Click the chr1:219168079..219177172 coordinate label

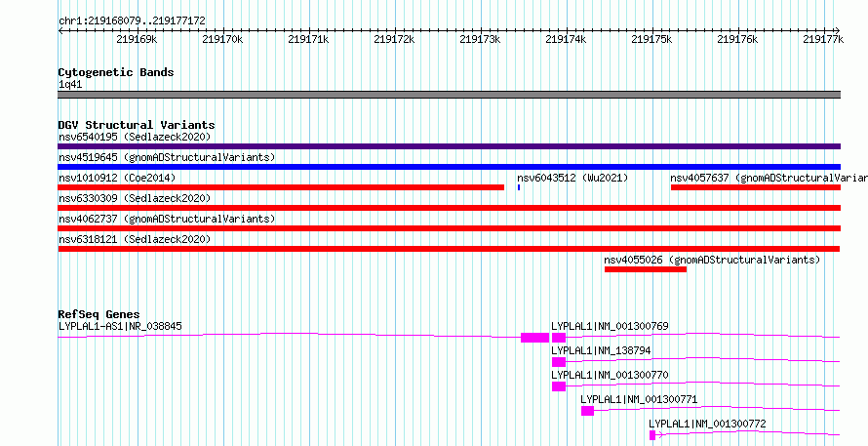pyautogui.click(x=132, y=21)
